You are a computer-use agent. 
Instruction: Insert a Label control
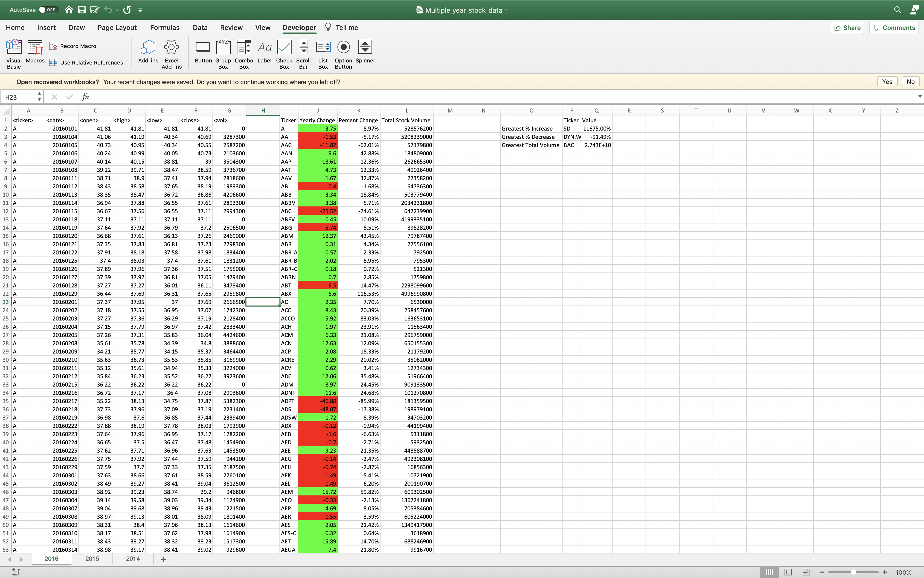(x=265, y=51)
